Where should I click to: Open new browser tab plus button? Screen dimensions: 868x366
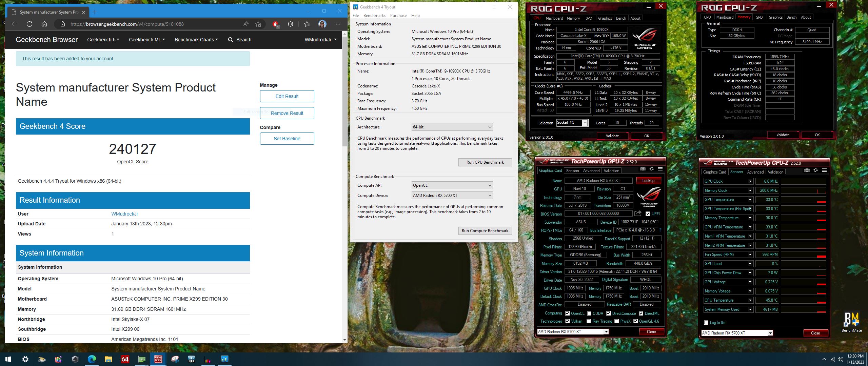(95, 12)
